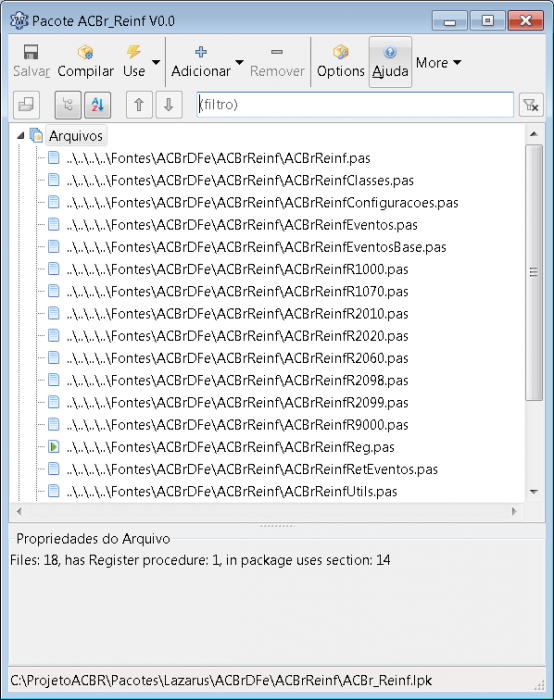Select ACBrReinfEventosBase.pas file
The image size is (554, 700).
point(256,247)
